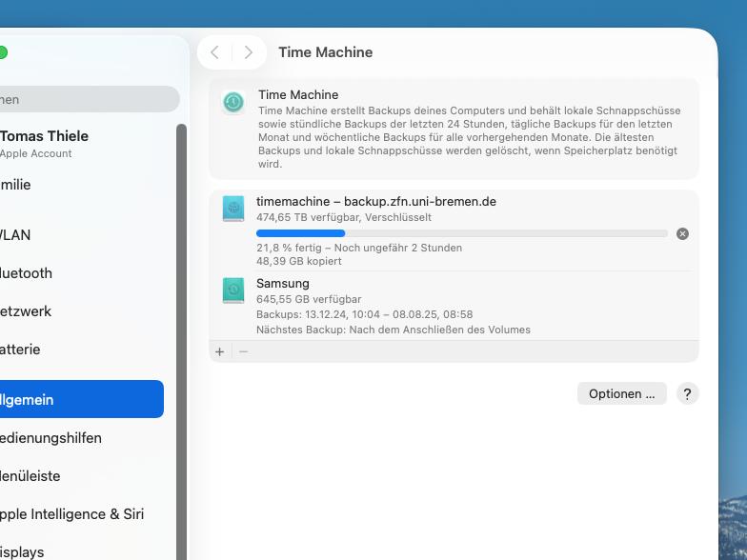747x560 pixels.
Task: Click the Time Machine header icon
Action: (x=233, y=103)
